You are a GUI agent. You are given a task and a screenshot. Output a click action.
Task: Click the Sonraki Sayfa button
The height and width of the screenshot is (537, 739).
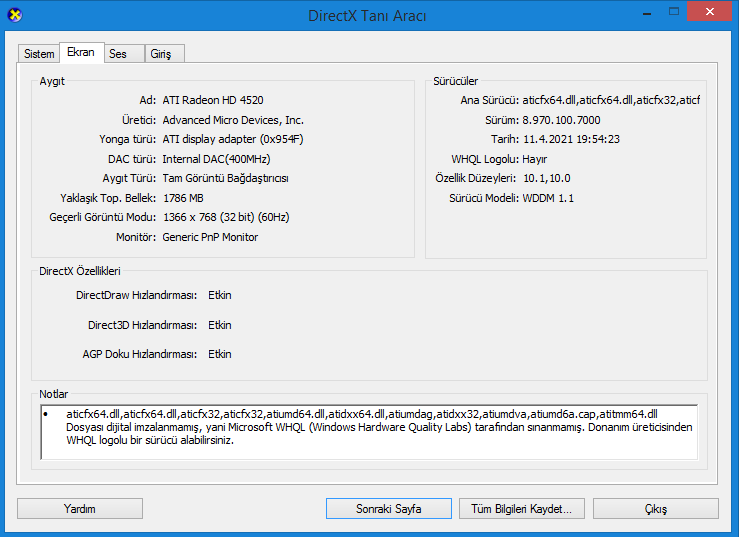[388, 509]
